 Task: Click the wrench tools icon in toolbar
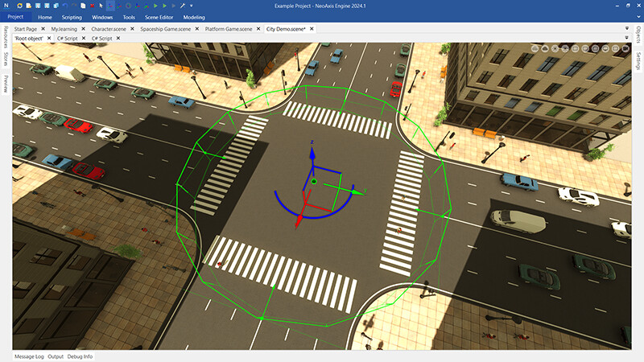[182, 6]
